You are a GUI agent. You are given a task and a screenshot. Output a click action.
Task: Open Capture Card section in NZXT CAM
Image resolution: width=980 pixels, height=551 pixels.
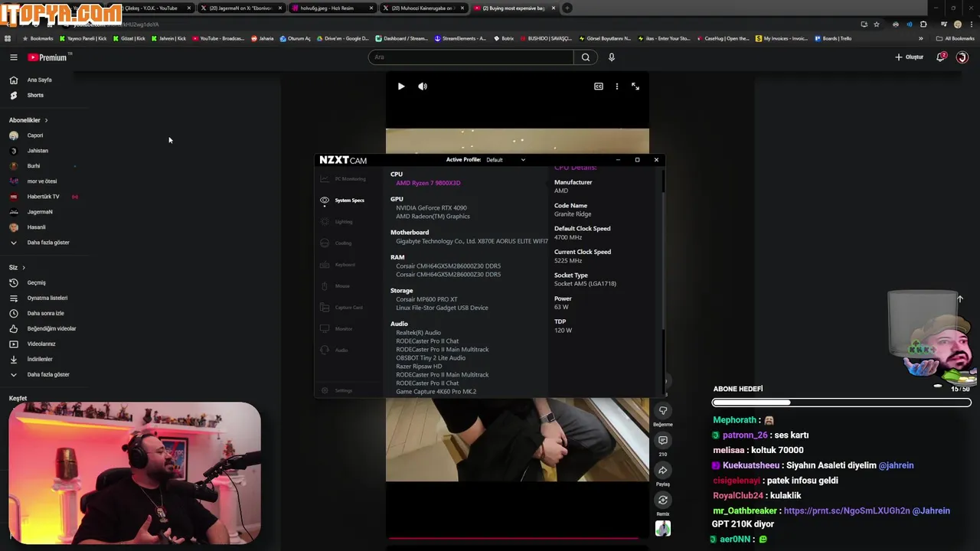[x=341, y=308]
